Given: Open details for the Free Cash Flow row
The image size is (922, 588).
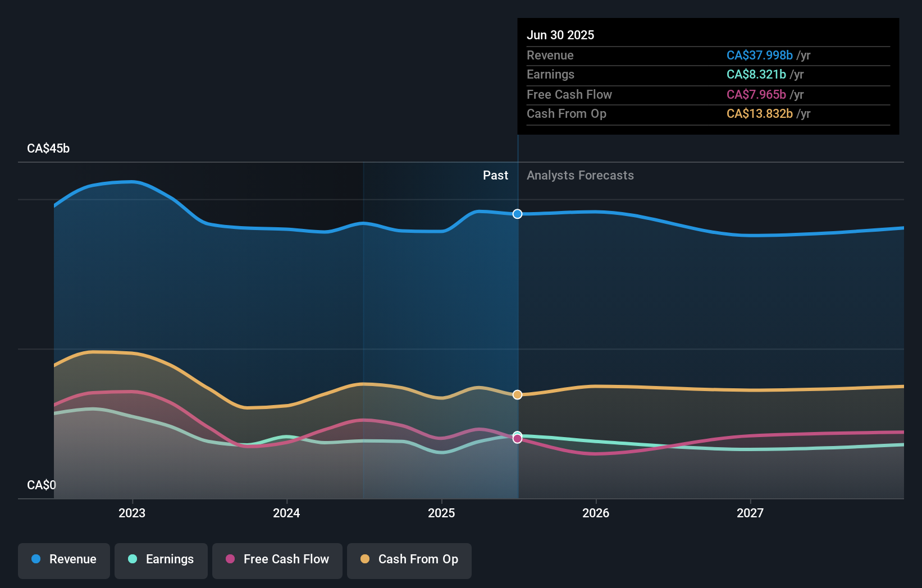Looking at the screenshot, I should click(569, 94).
